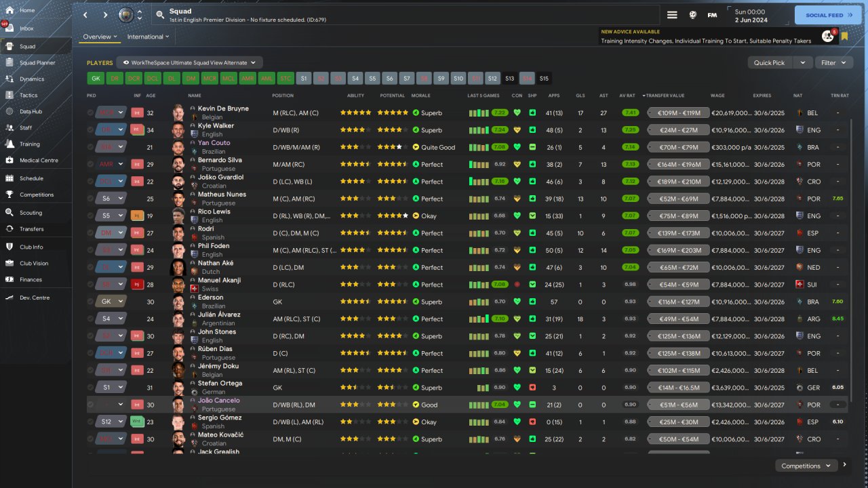Toggle the selection circle for Kevin De Bruyne
The height and width of the screenshot is (488, 868).
[x=90, y=113]
